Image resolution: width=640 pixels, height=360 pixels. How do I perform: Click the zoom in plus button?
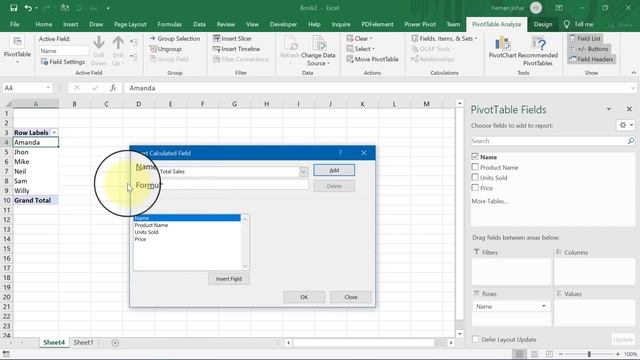618,354
